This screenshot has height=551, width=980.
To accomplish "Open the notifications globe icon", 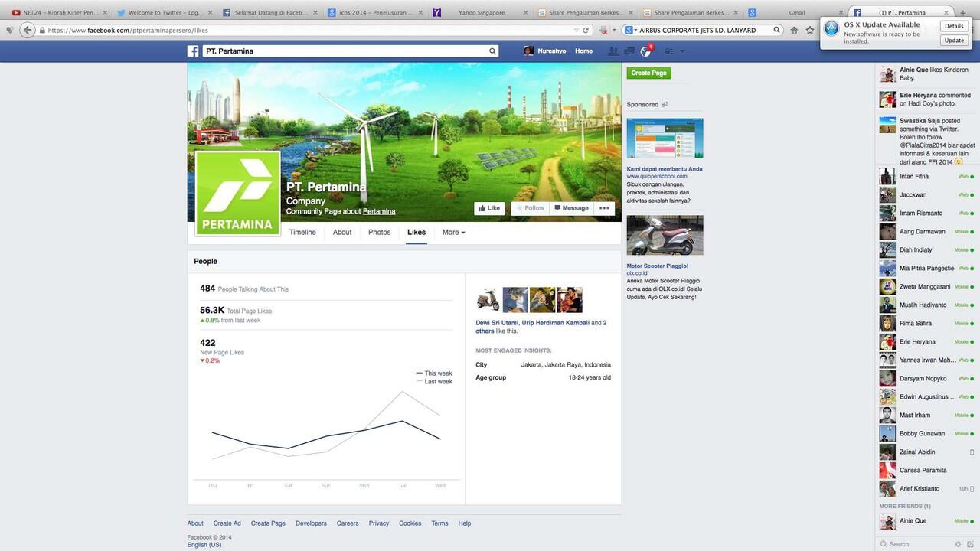I will coord(645,51).
